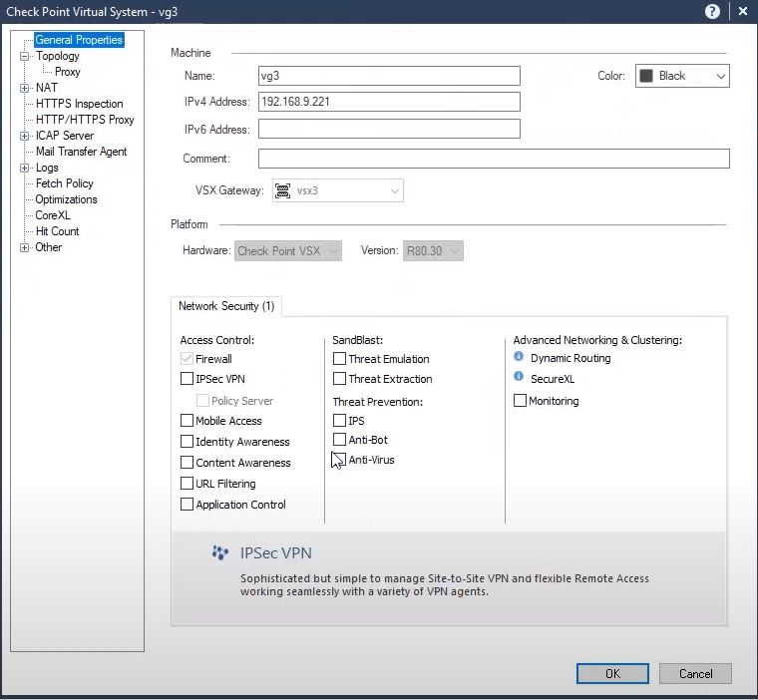Screen dimensions: 758x700
Task: Enable the Application Control checkbox
Action: pyautogui.click(x=187, y=505)
